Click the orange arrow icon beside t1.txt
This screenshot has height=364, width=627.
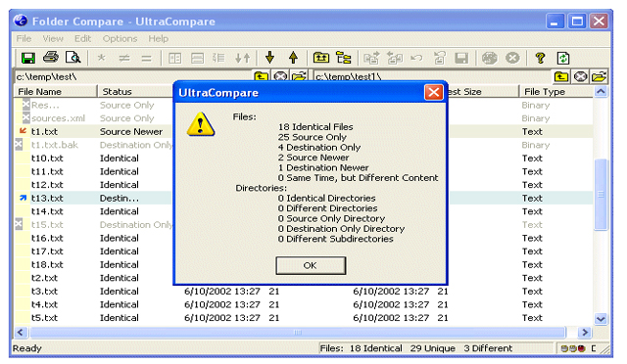[x=23, y=131]
